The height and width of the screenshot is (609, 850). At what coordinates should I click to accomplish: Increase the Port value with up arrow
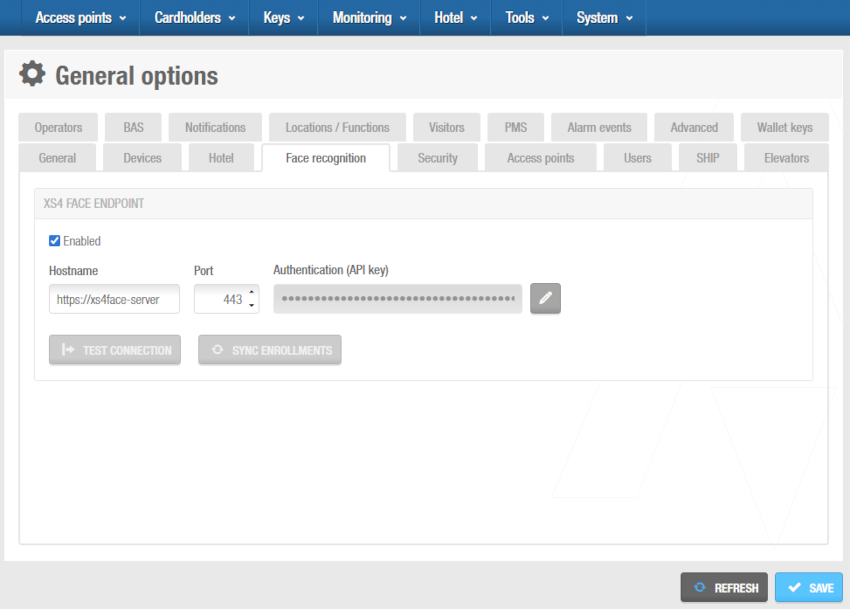tap(251, 293)
